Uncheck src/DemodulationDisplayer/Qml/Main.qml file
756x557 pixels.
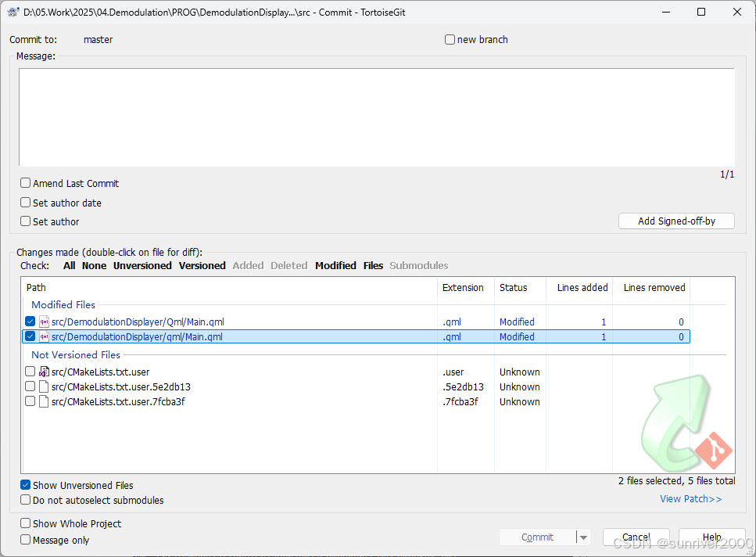coord(30,322)
